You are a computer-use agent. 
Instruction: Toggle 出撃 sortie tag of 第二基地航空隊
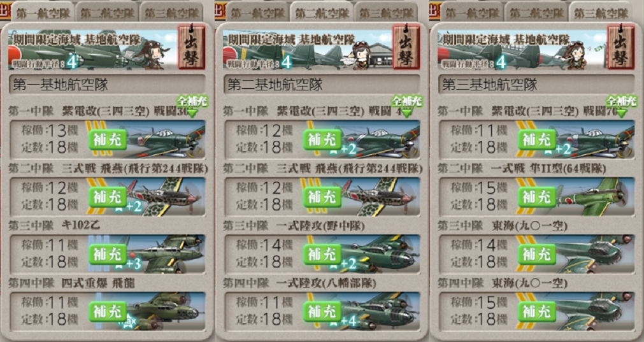[406, 46]
